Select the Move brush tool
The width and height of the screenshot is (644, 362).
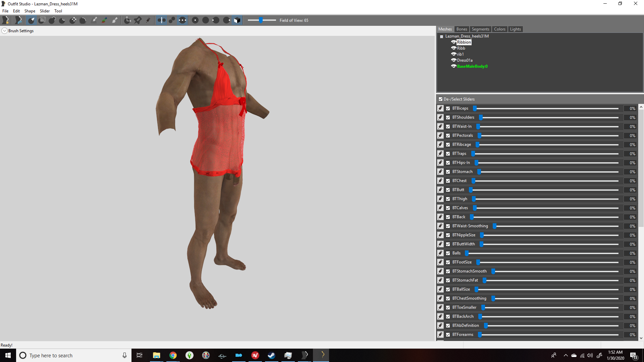(x=73, y=20)
